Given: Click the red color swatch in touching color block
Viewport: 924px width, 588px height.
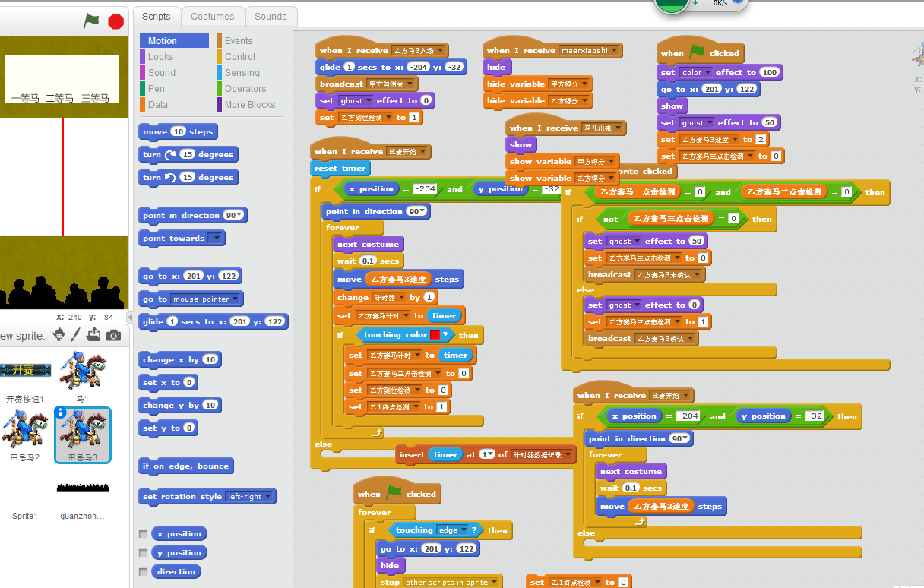Looking at the screenshot, I should (x=435, y=335).
